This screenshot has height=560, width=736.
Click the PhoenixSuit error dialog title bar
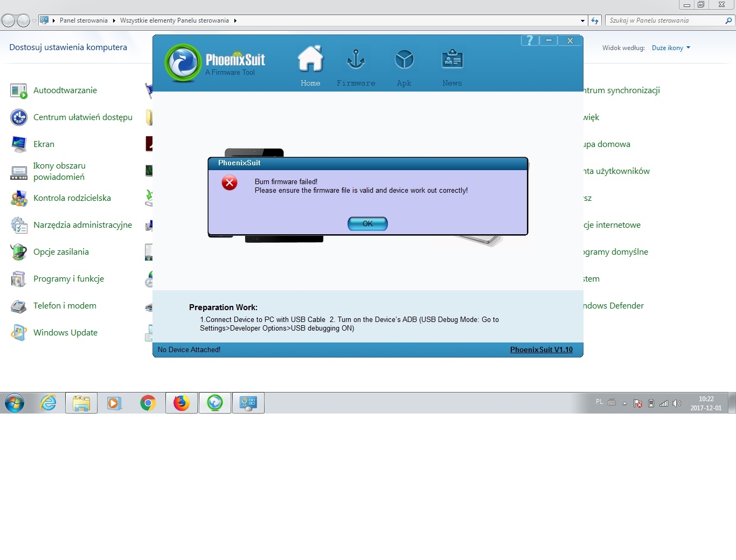pos(368,163)
